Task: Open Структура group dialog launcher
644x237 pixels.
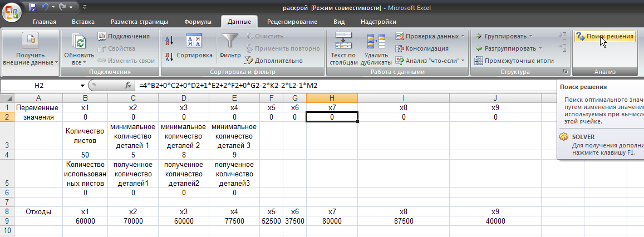Action: coord(566,72)
